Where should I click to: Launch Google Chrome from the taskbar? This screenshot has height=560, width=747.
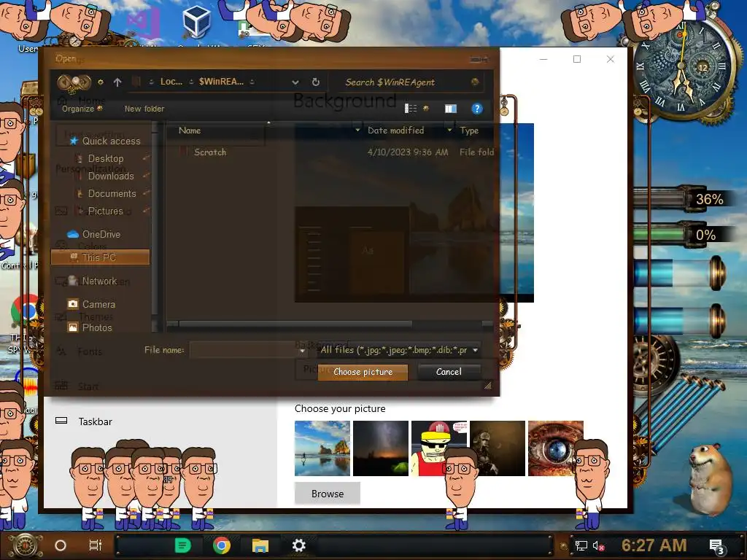pos(222,545)
